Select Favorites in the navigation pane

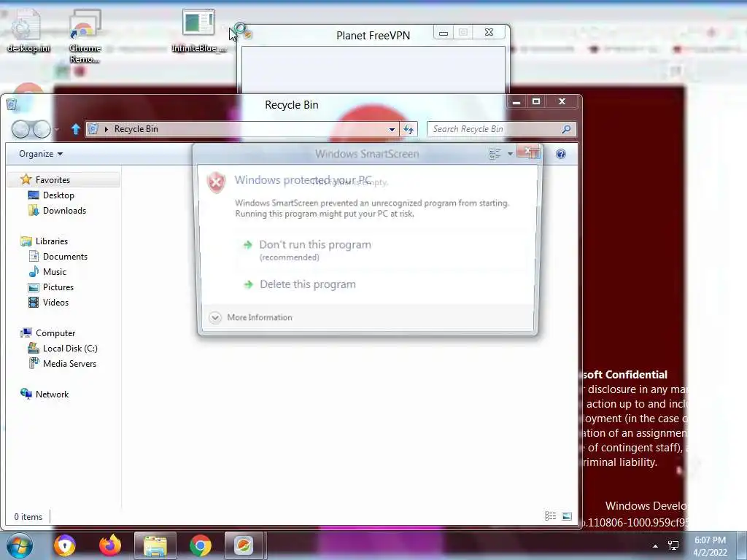53,180
